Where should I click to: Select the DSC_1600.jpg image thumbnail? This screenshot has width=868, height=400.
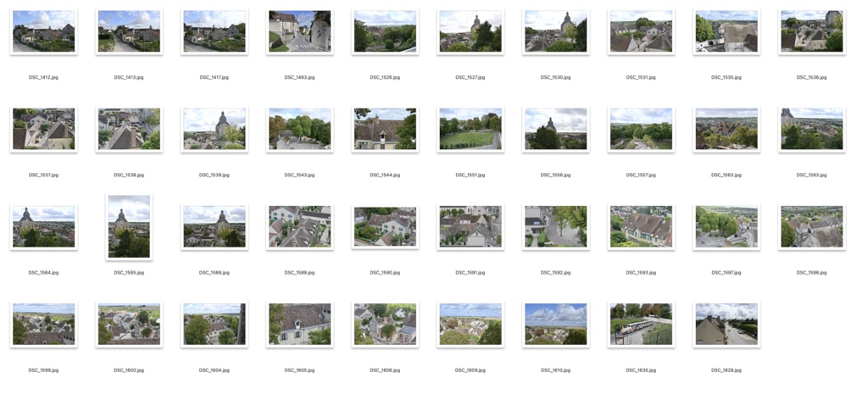tap(129, 325)
